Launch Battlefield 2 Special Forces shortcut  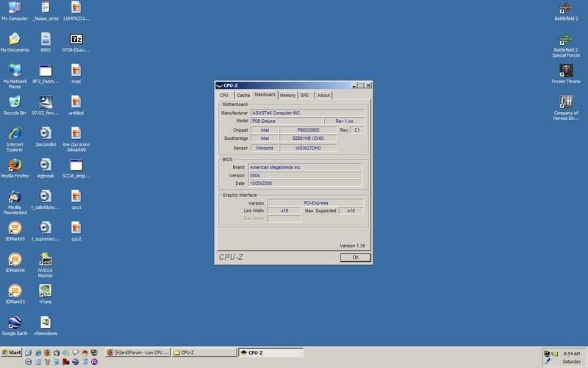(566, 45)
